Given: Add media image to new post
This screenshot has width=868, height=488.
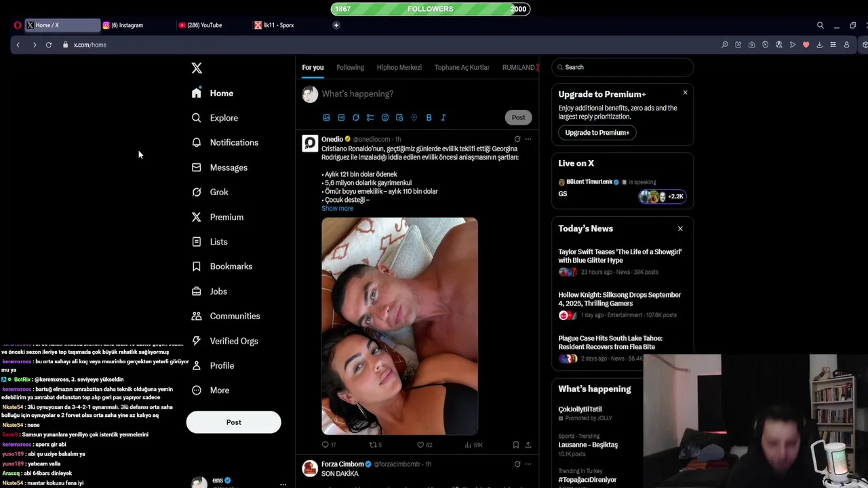Looking at the screenshot, I should click(x=326, y=117).
